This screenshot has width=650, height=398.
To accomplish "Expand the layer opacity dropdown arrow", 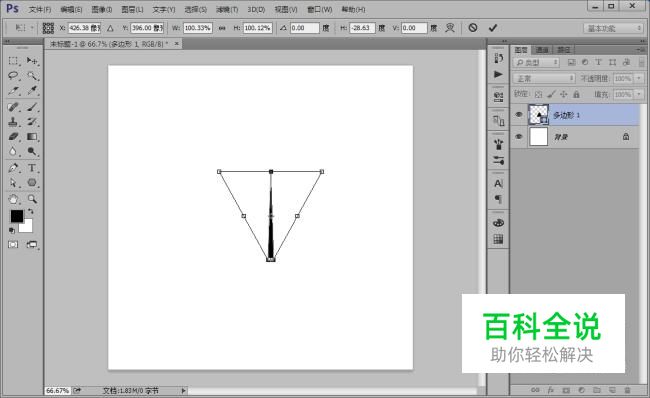I will pos(639,78).
